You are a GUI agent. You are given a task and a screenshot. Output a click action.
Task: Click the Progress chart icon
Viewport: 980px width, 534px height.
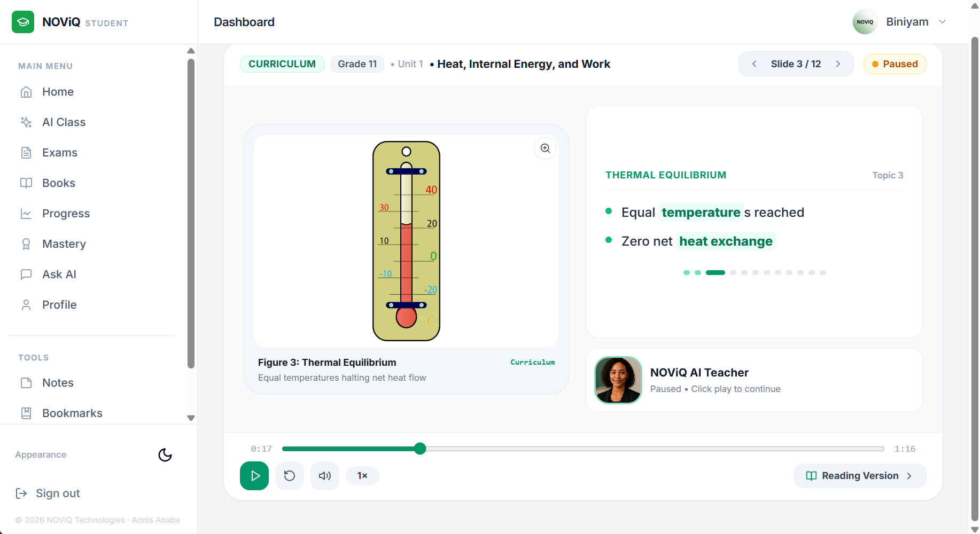(26, 214)
